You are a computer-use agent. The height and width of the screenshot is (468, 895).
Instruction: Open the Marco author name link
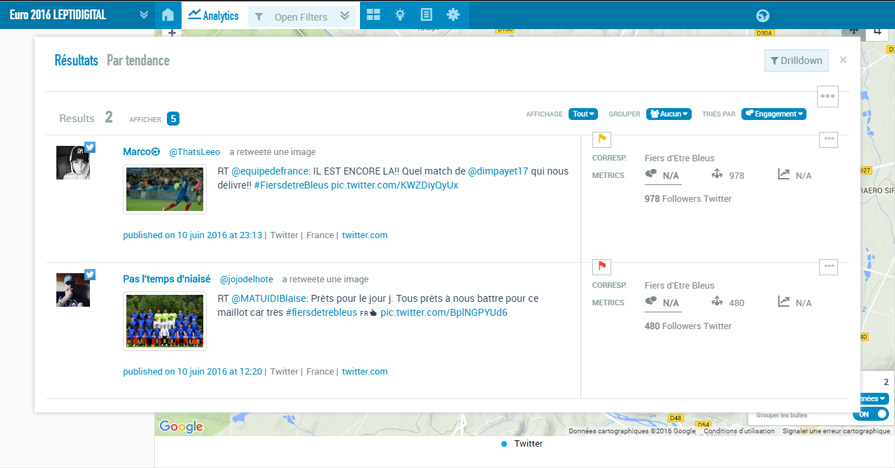click(x=141, y=151)
